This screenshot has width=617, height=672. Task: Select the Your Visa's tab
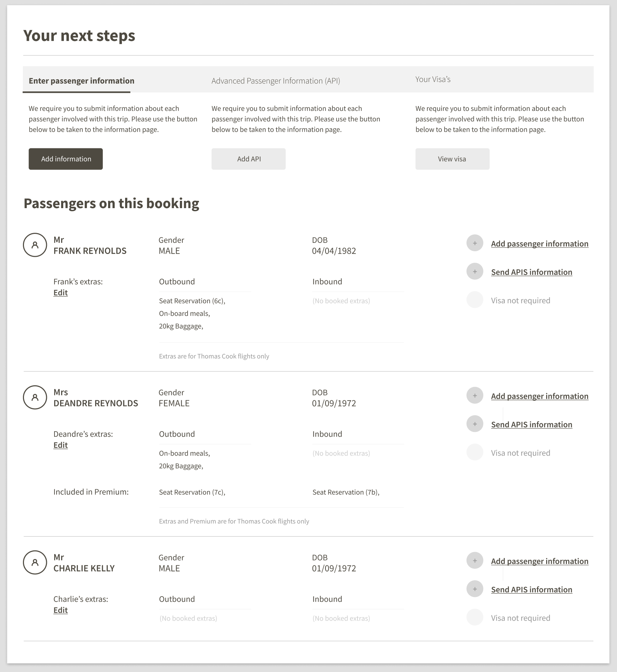(433, 79)
